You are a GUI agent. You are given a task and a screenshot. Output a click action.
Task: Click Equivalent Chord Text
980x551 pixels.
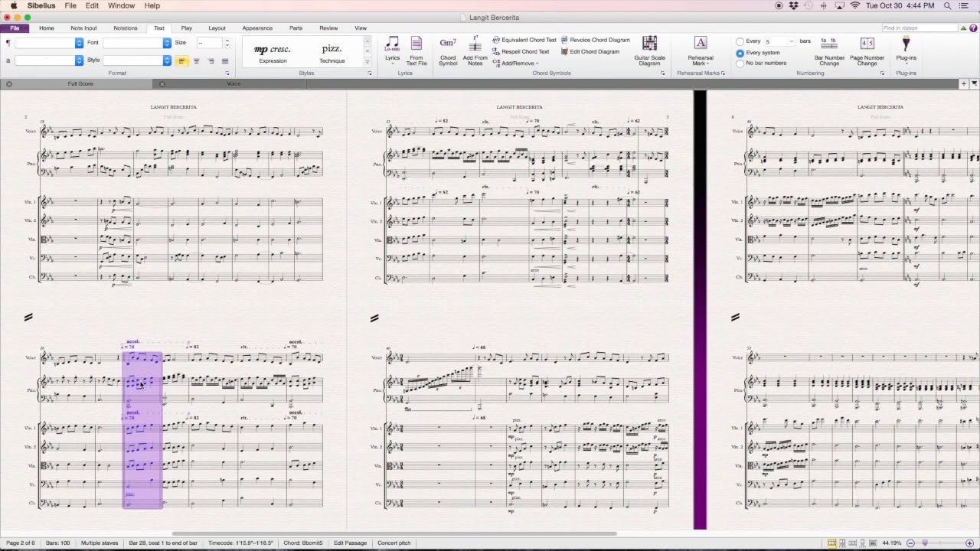click(x=524, y=40)
